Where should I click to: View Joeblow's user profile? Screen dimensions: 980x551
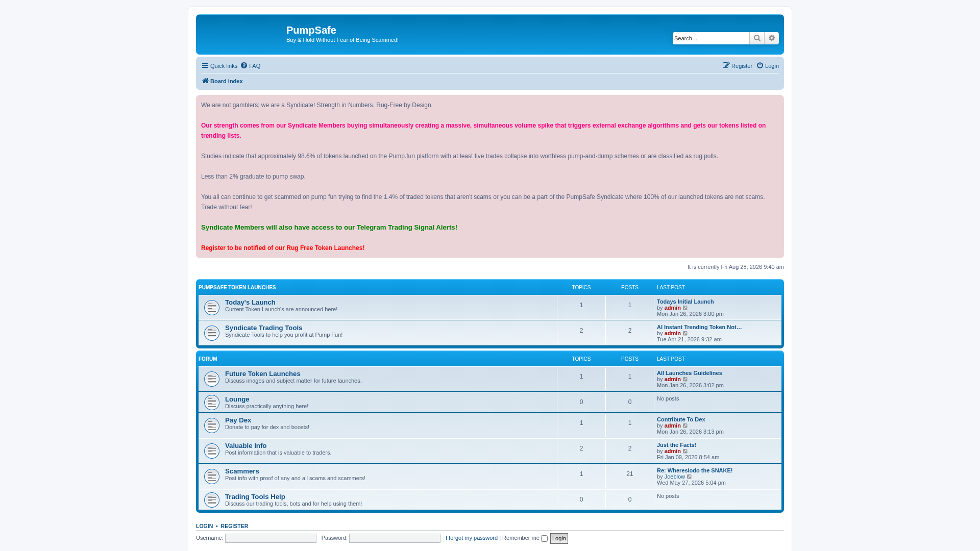[x=674, y=477]
